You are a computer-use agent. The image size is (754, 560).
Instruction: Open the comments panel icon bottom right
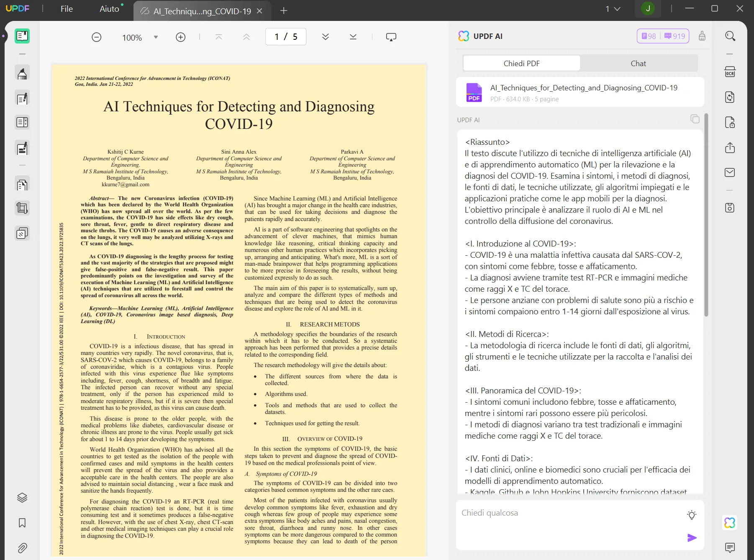coord(730,547)
